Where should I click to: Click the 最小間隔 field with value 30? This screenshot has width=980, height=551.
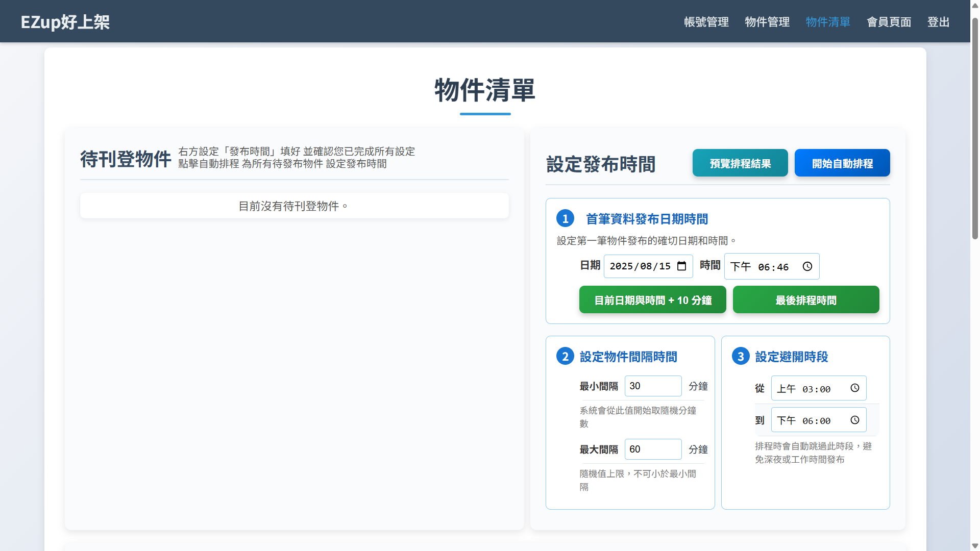pyautogui.click(x=653, y=386)
